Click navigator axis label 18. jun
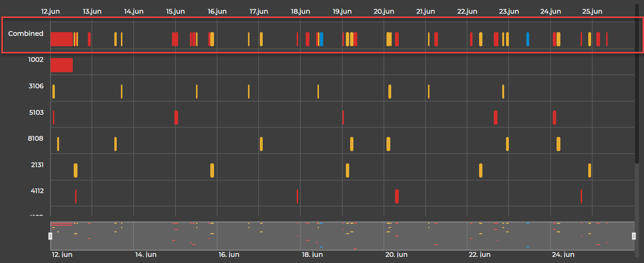Viewport: 644px width, 263px height. tap(312, 255)
